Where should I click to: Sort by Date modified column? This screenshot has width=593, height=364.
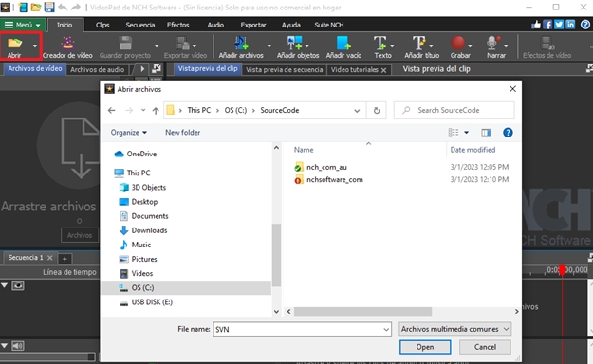pyautogui.click(x=473, y=150)
